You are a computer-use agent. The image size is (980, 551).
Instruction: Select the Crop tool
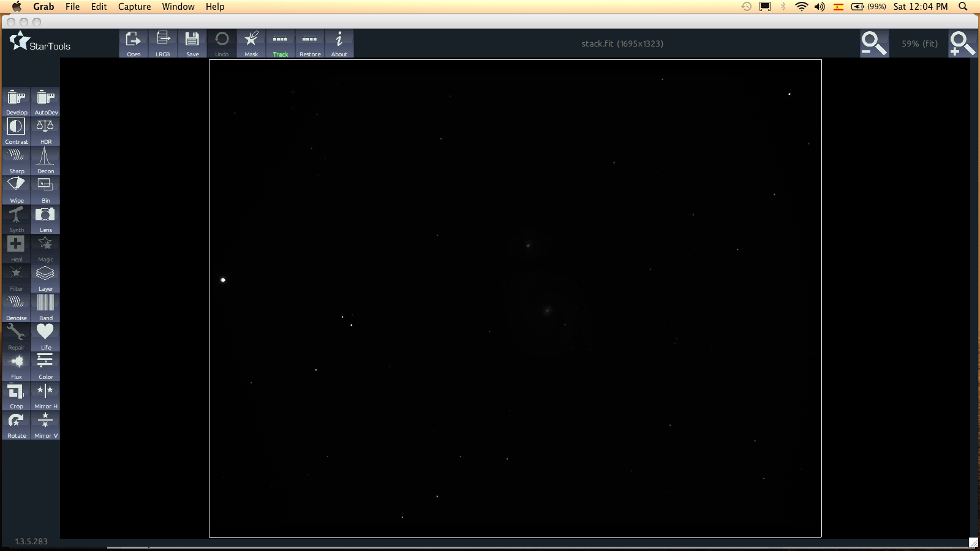[17, 395]
